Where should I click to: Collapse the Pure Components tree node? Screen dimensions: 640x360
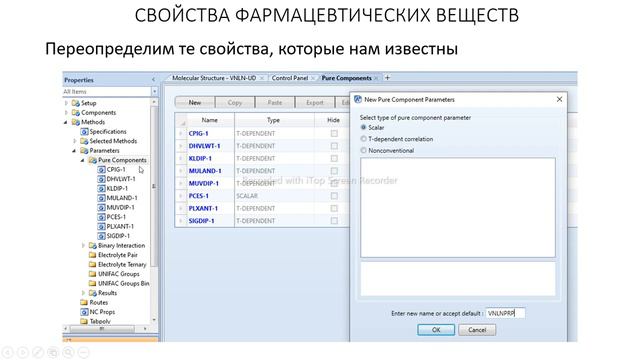tap(83, 160)
